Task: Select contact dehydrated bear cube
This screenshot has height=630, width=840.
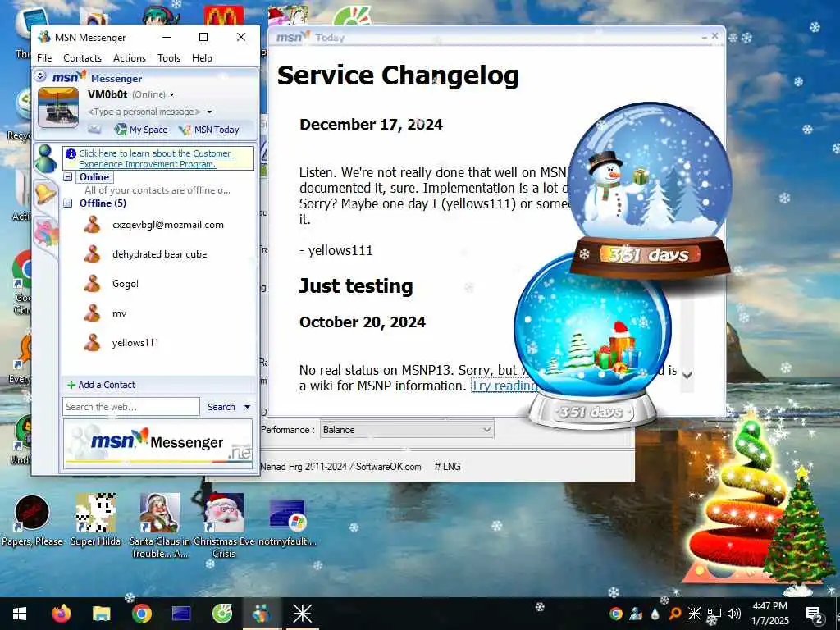Action: click(x=158, y=254)
